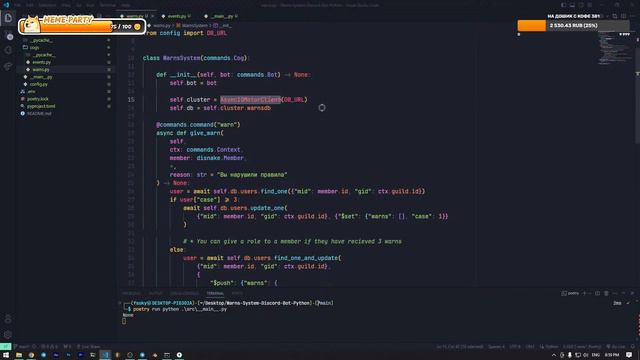640x360 pixels.
Task: Click the VS Code taskbar icon
Action: pyautogui.click(x=105, y=355)
